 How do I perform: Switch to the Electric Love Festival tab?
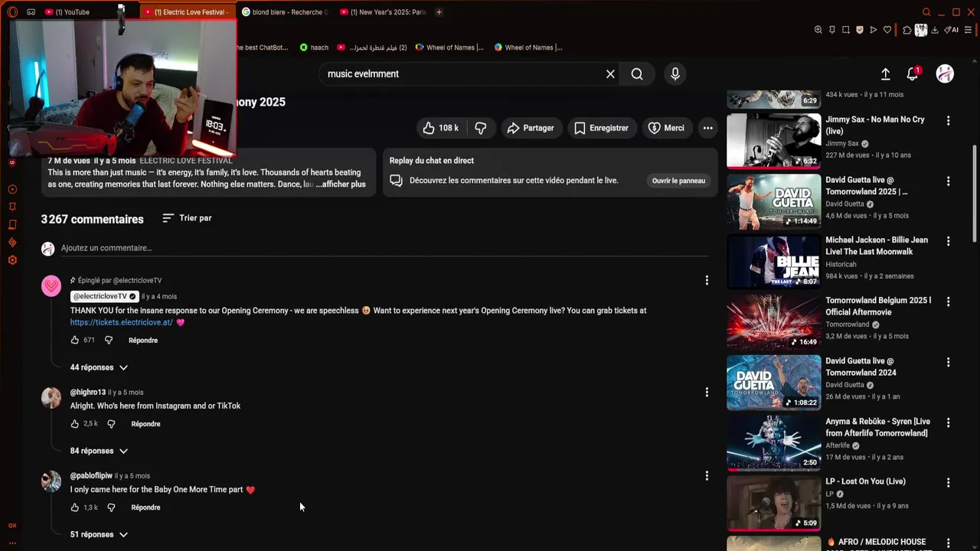click(x=189, y=12)
